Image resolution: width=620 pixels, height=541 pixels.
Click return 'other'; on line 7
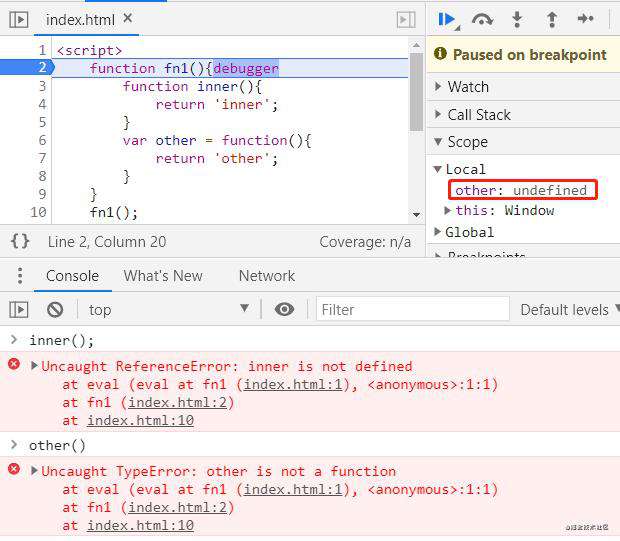point(217,159)
